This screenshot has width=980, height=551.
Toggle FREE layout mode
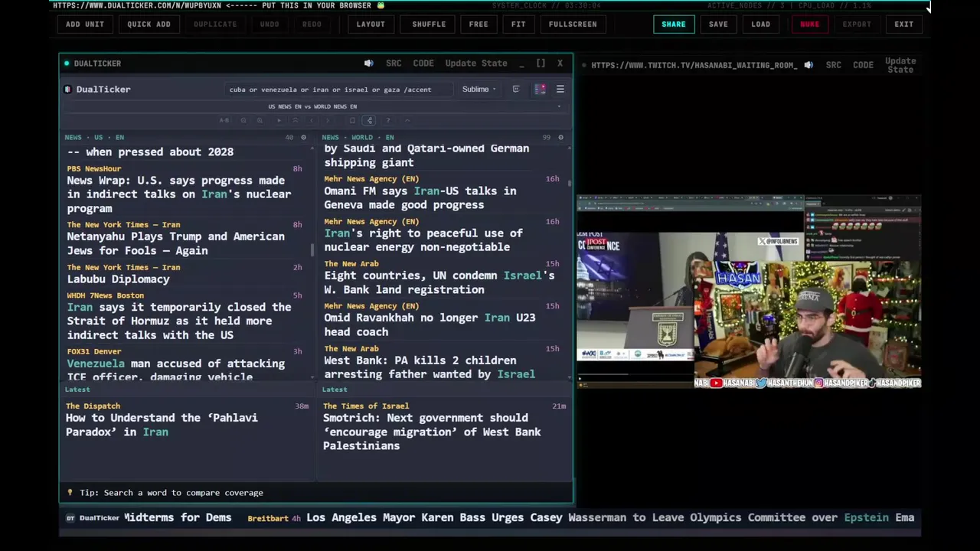tap(479, 24)
